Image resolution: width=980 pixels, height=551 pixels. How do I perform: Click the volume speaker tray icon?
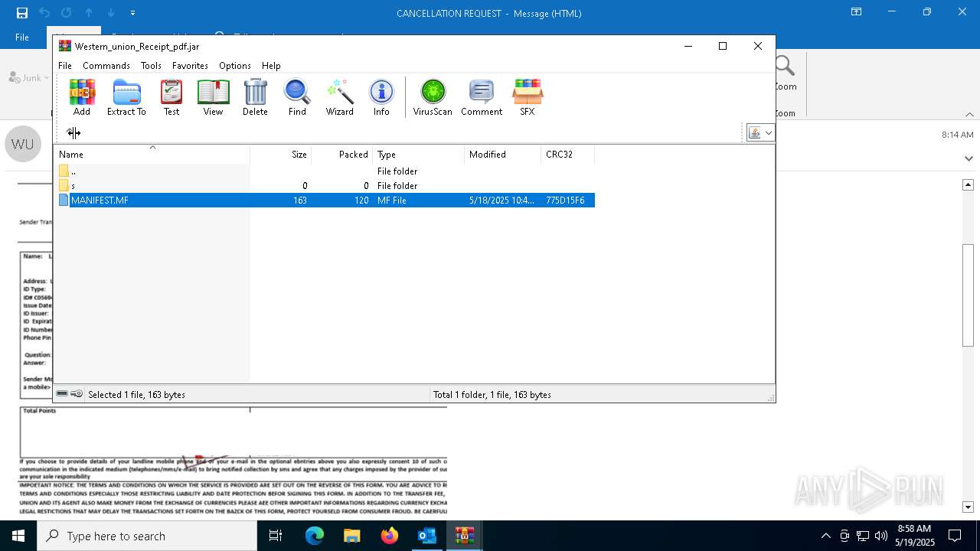coord(881,536)
